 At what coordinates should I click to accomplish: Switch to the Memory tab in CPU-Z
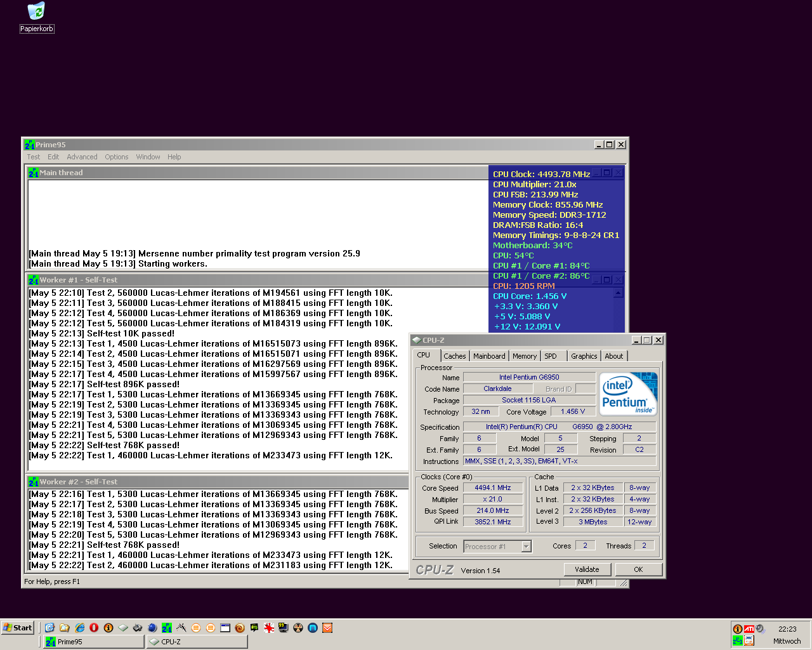click(525, 356)
